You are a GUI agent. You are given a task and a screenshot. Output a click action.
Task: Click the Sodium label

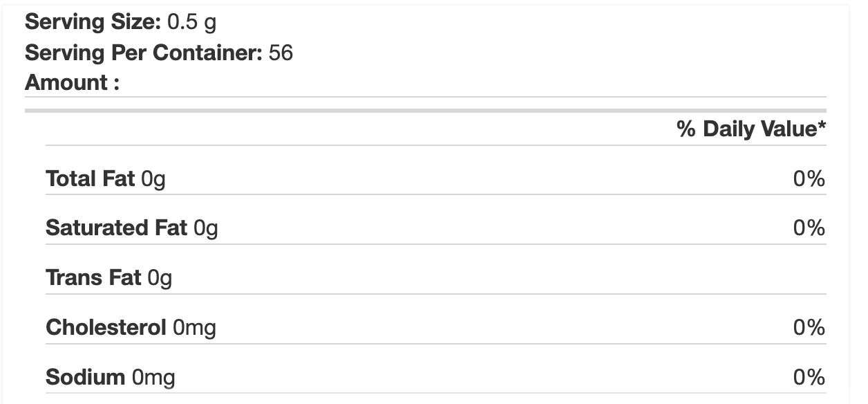pos(85,377)
